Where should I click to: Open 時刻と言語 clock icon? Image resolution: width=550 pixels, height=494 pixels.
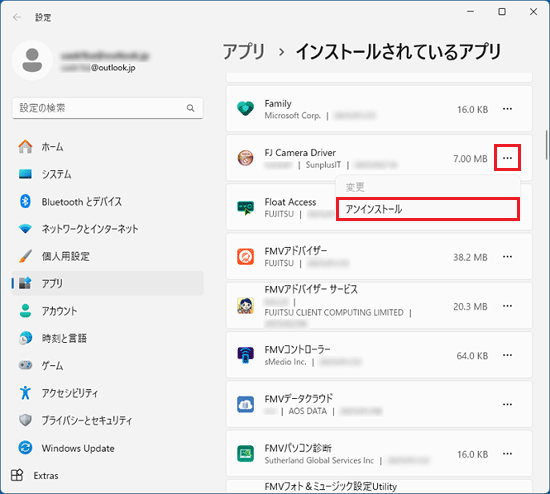click(x=25, y=338)
